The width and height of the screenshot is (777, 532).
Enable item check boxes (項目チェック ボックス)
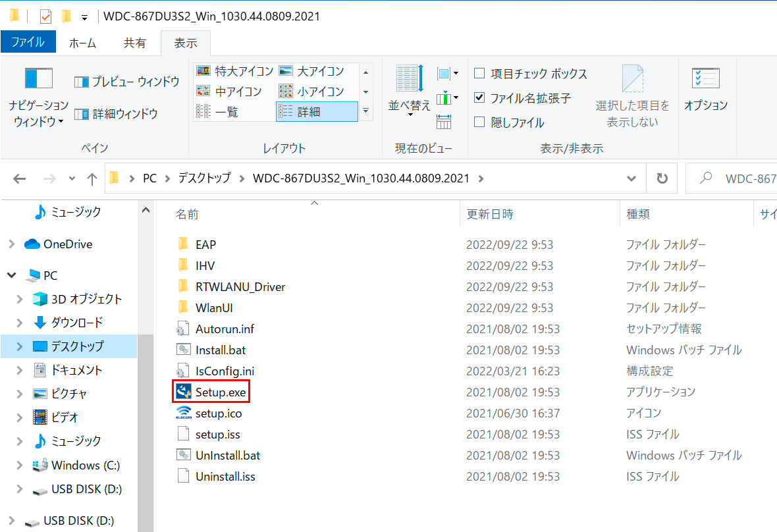[x=479, y=73]
